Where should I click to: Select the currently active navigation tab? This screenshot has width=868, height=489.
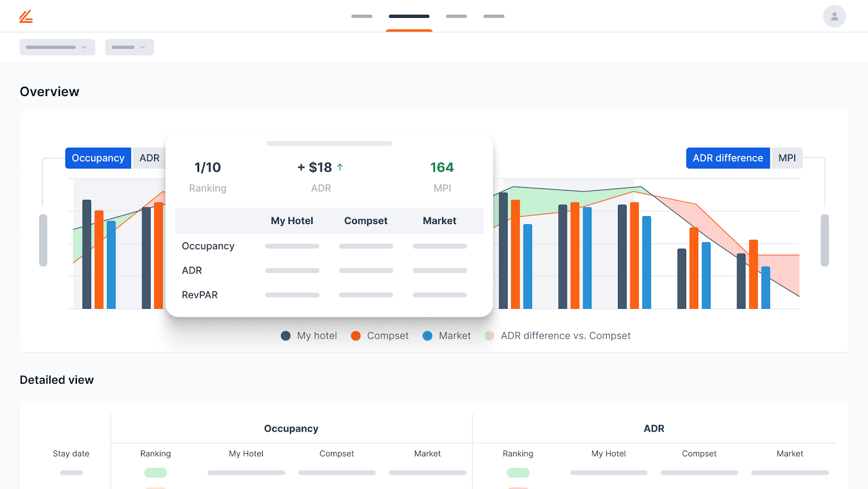pyautogui.click(x=409, y=16)
